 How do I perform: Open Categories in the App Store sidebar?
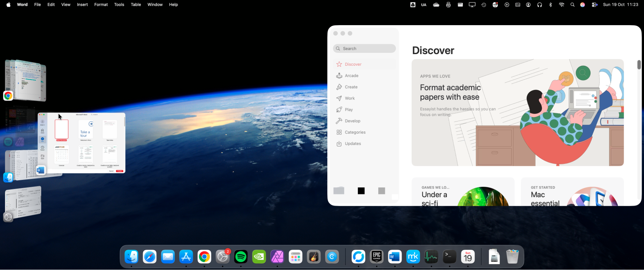[365, 132]
